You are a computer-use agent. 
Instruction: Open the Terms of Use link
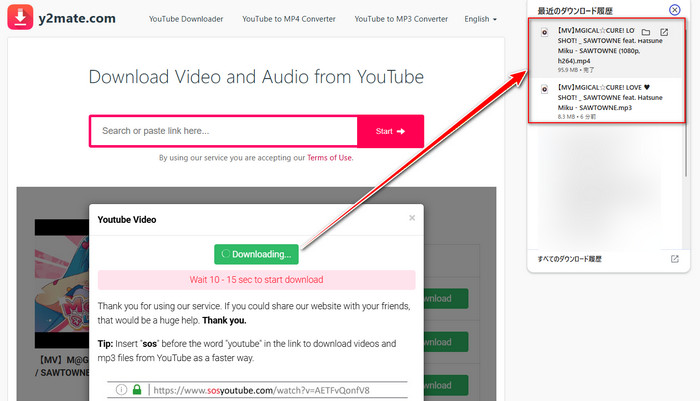point(329,158)
